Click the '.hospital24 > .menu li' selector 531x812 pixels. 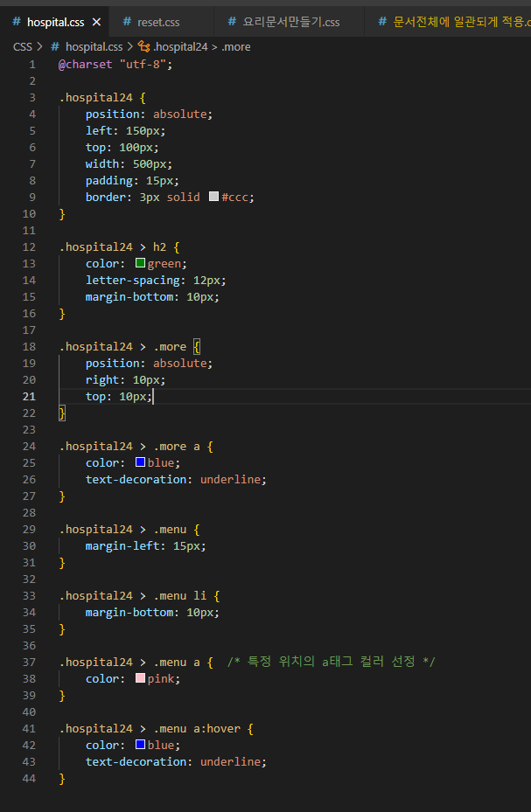[x=133, y=595]
